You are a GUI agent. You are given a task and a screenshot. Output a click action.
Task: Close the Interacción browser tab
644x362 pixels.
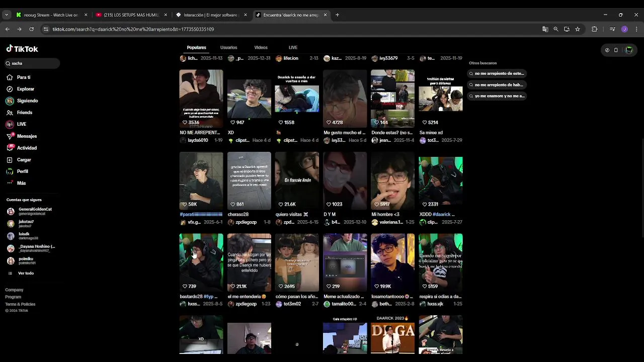246,15
